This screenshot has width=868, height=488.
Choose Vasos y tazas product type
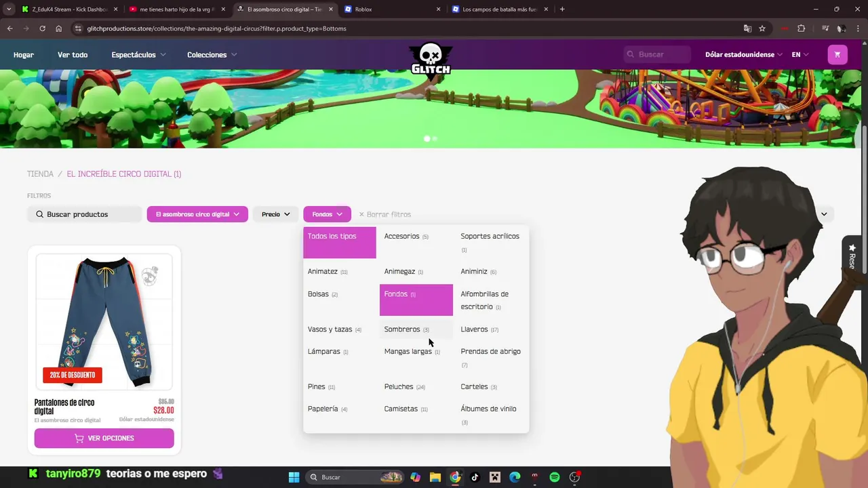tap(334, 329)
